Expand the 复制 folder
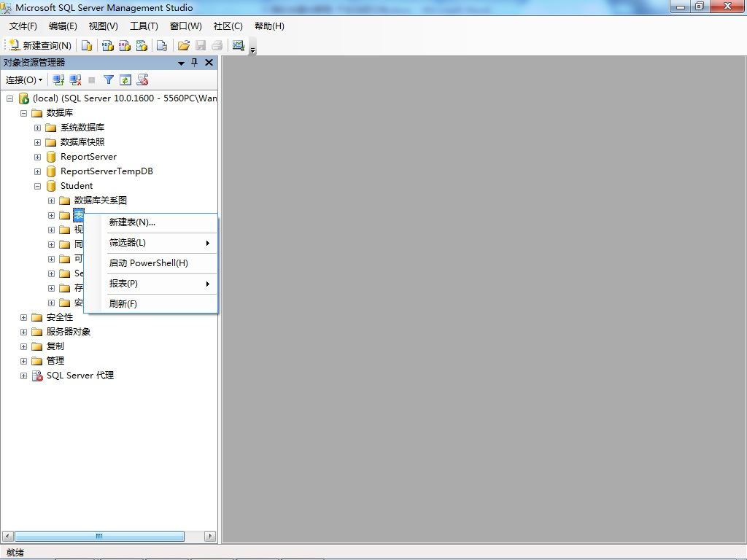The height and width of the screenshot is (560, 747). (x=23, y=346)
